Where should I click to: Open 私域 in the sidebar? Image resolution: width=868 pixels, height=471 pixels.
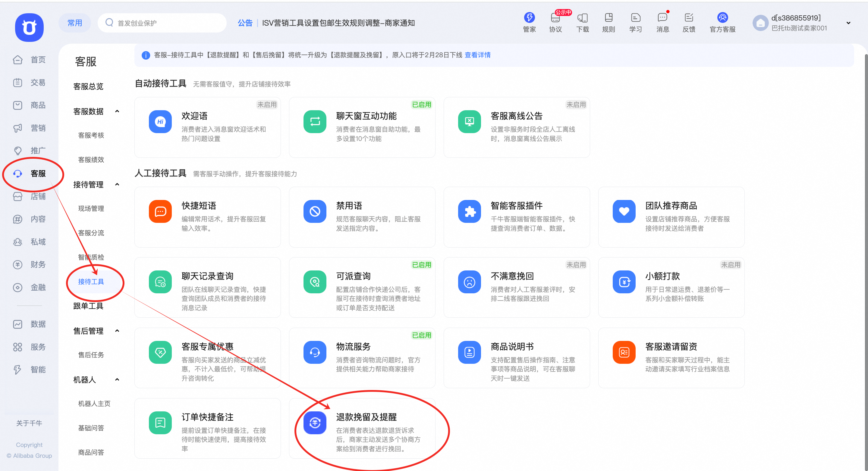pyautogui.click(x=29, y=242)
